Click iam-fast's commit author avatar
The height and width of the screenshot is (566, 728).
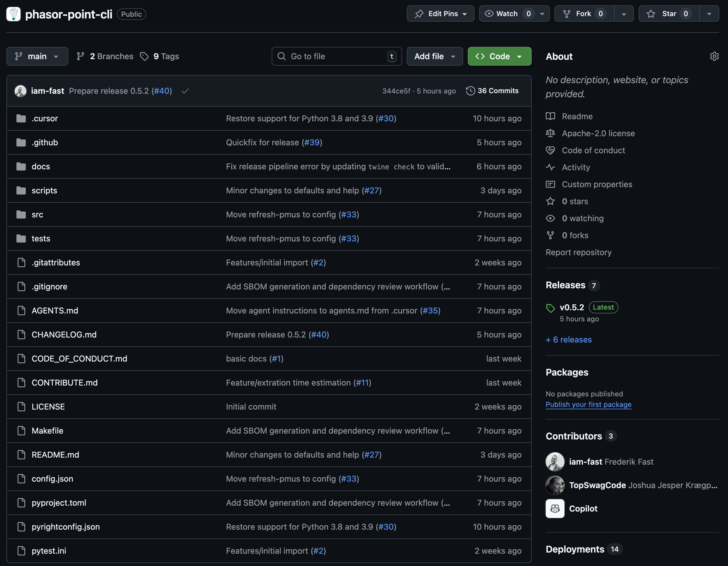[x=20, y=91]
